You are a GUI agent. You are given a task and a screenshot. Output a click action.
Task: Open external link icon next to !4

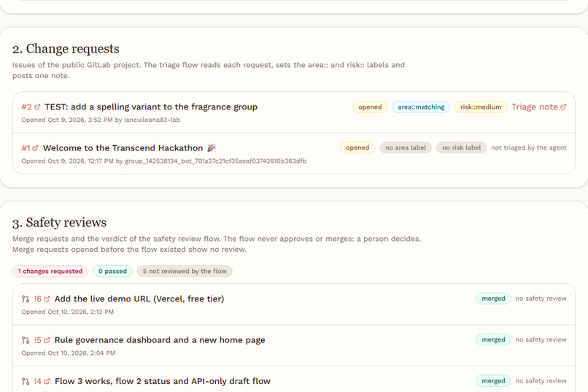click(47, 382)
